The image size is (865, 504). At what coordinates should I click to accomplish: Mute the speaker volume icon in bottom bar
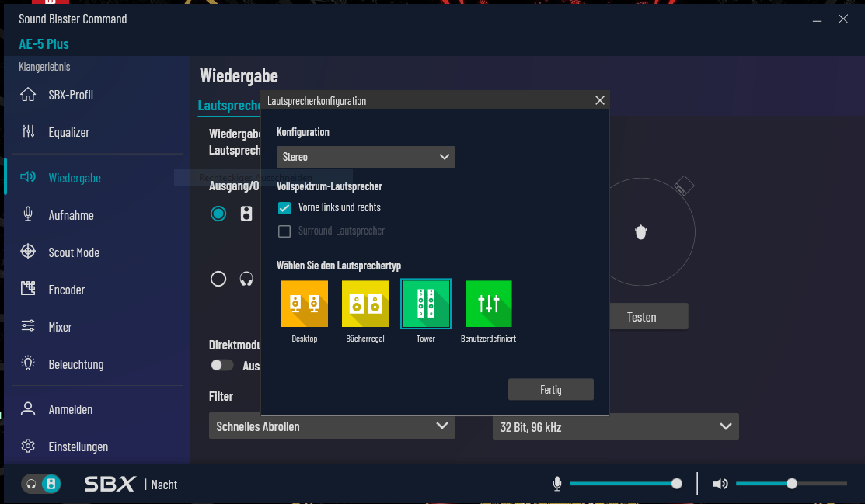point(720,484)
